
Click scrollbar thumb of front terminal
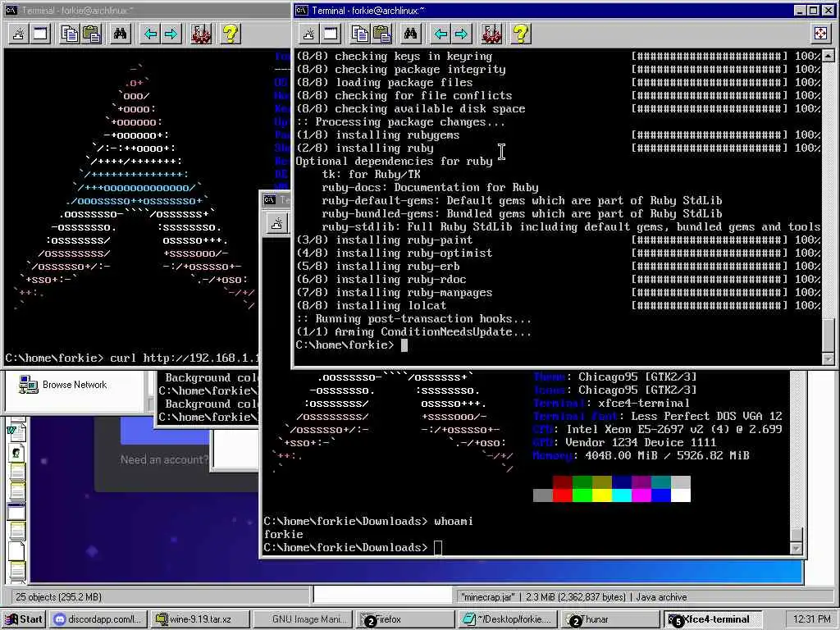click(829, 336)
